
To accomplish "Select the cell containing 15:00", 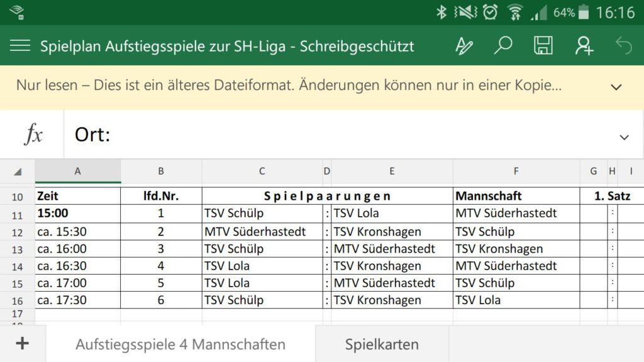I will point(77,214).
